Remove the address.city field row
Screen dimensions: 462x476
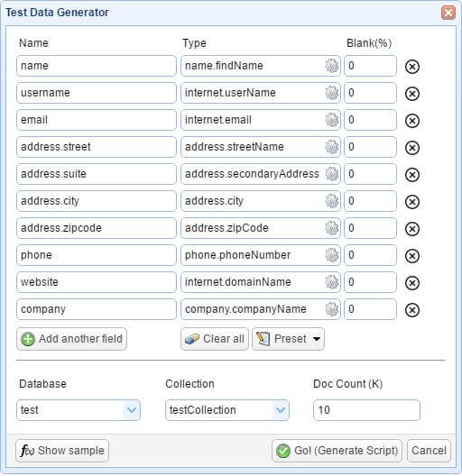(x=412, y=202)
